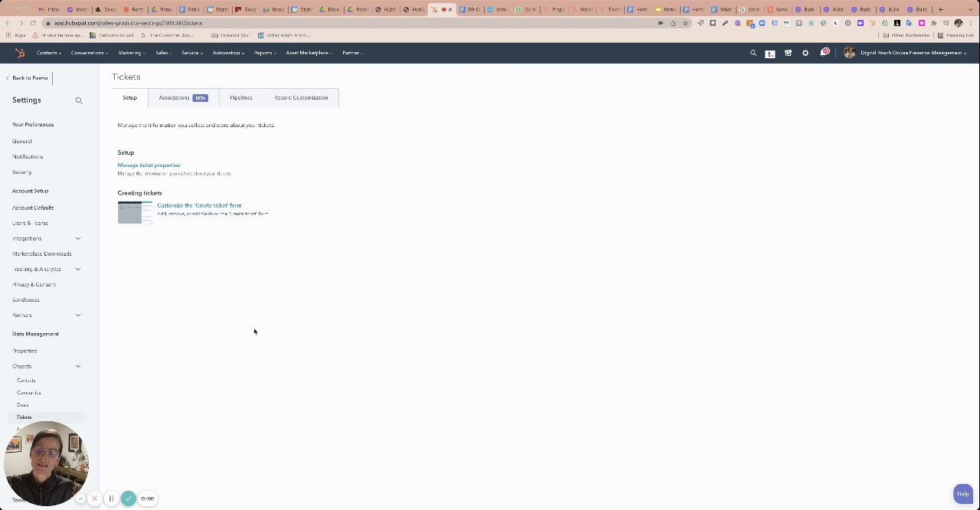Open Properties under Data Management
Screen dimensions: 980x510
tap(24, 351)
